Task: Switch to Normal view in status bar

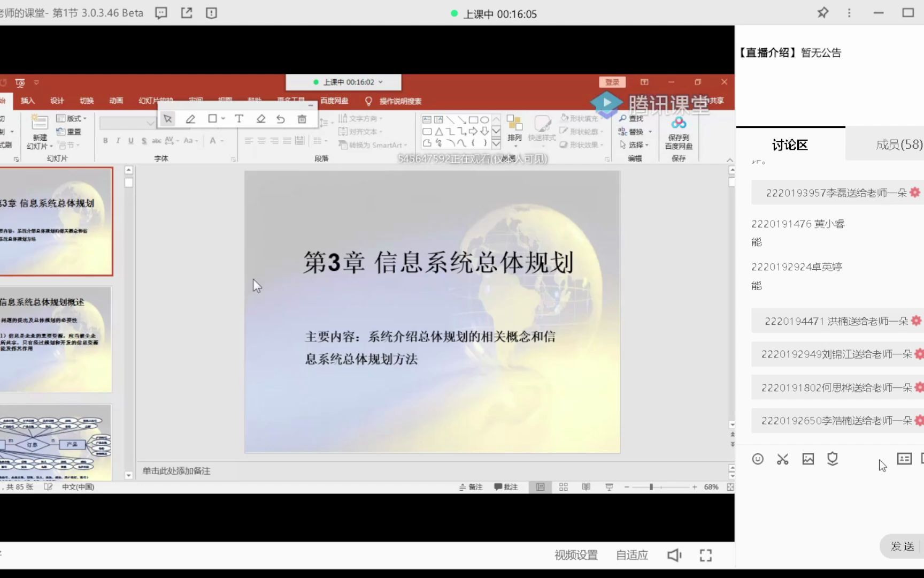Action: click(541, 486)
